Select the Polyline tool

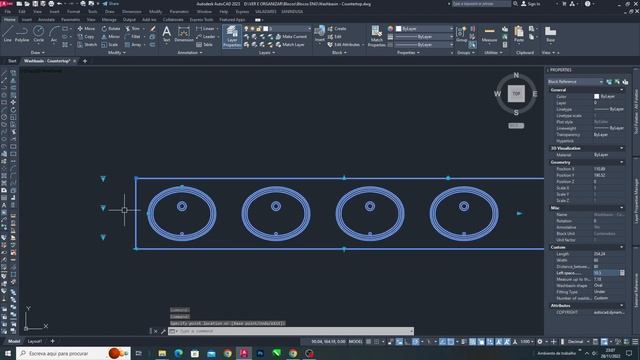pyautogui.click(x=22, y=34)
